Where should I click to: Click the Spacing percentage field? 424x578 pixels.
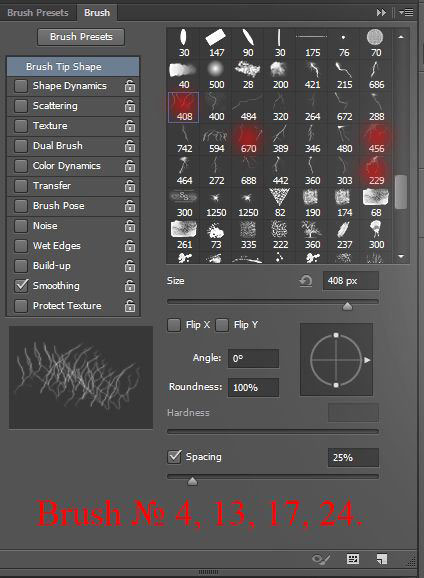[x=353, y=457]
